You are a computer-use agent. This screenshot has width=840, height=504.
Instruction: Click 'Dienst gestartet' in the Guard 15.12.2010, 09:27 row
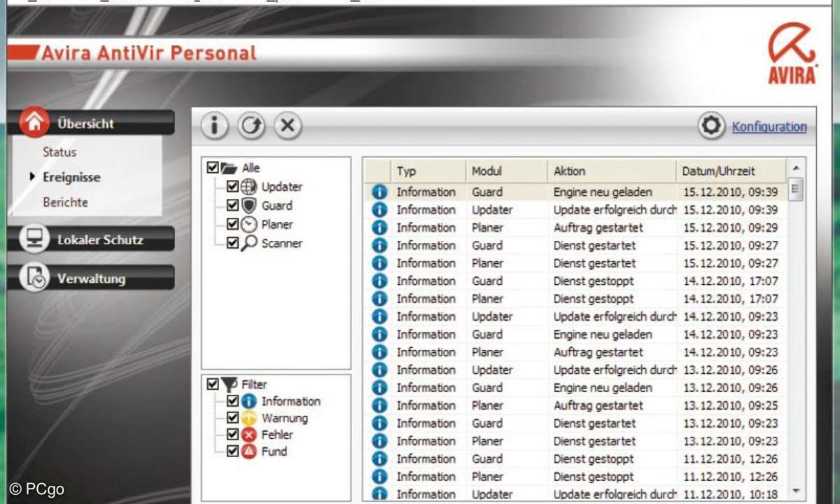(595, 246)
